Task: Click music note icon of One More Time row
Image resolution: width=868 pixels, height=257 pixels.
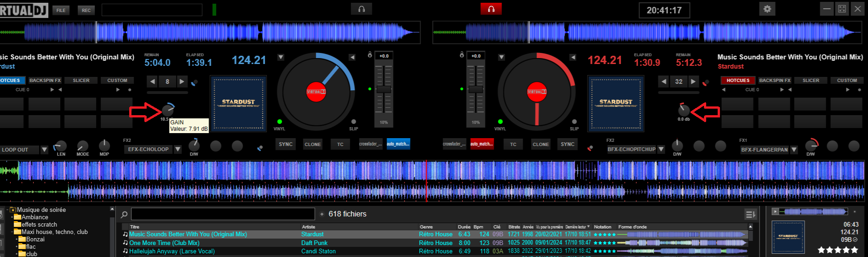Action: coord(125,243)
